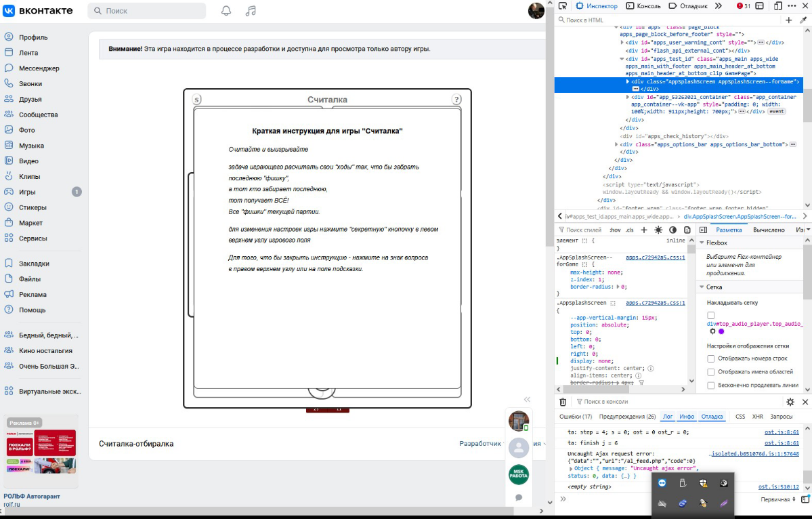
Task: Toggle the .cls class panel
Action: tap(629, 230)
